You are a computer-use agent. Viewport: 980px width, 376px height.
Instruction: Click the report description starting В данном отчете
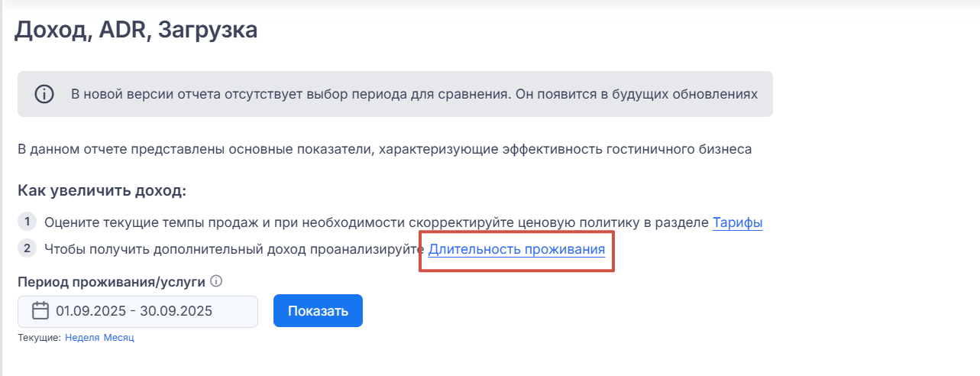384,149
